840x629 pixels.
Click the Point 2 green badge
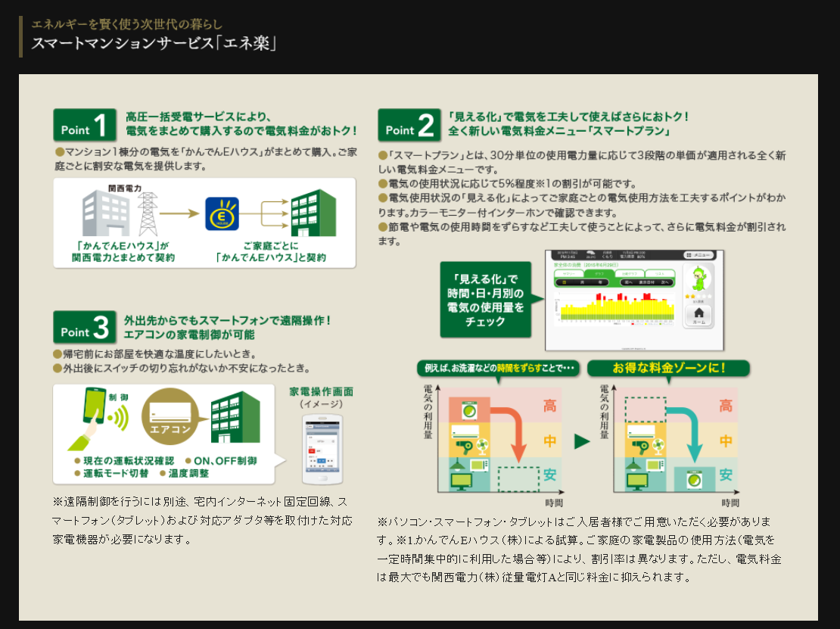[409, 125]
